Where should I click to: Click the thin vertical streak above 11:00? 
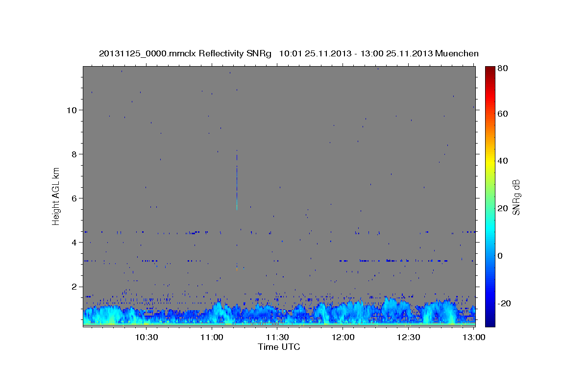(237, 180)
